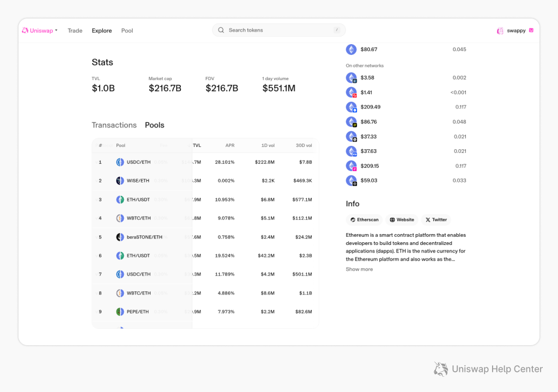
Task: Click ETH/USDT pool icon in row 3
Action: (120, 200)
